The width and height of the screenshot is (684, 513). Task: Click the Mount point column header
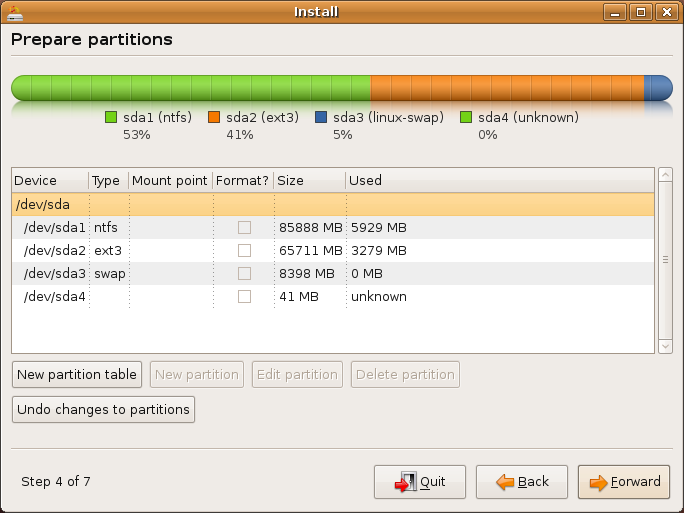point(171,180)
